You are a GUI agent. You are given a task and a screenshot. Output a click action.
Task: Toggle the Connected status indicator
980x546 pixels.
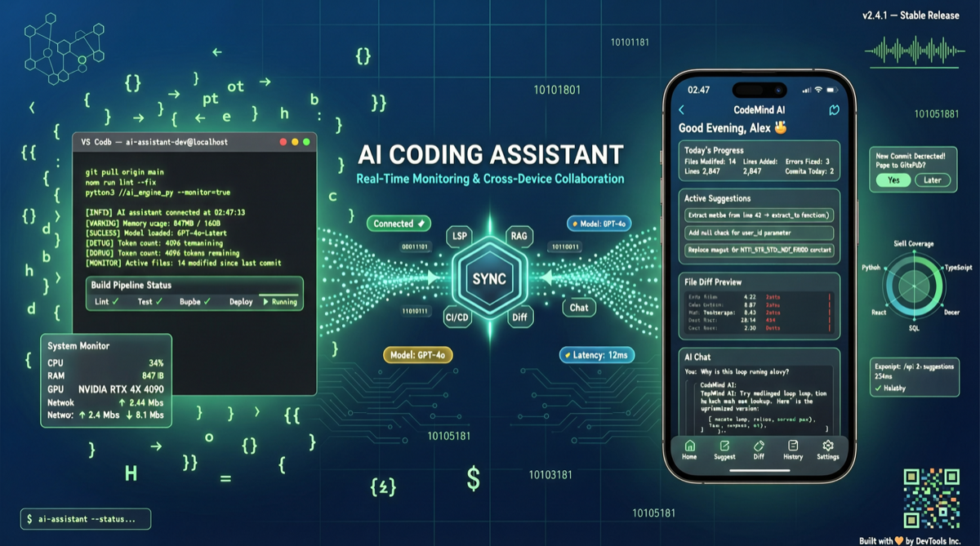(398, 223)
